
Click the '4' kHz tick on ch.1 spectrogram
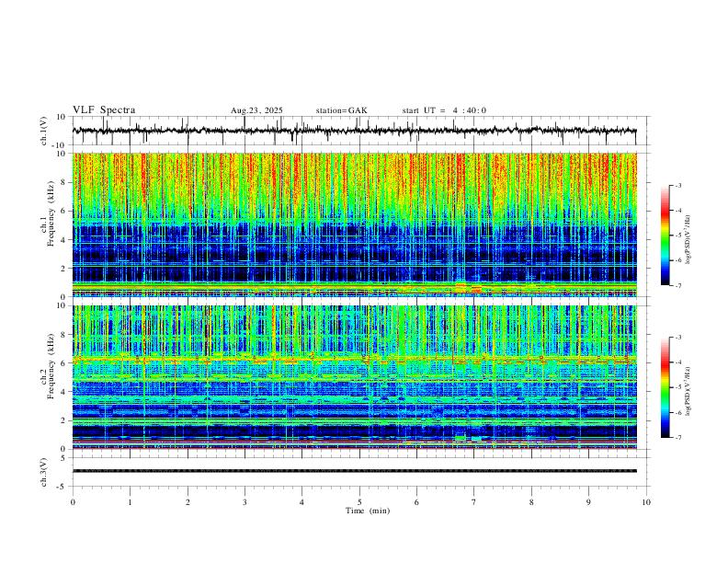[x=64, y=240]
